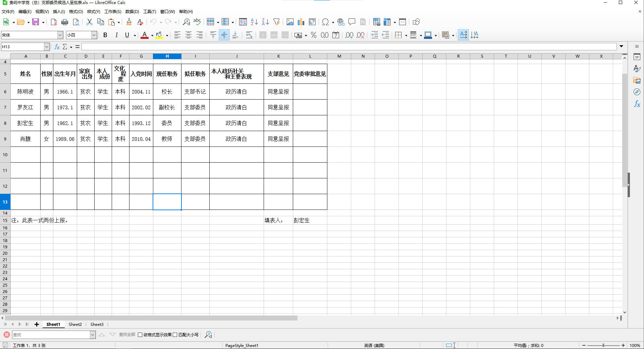This screenshot has height=349, width=644.
Task: Click the Save document icon
Action: tap(36, 22)
